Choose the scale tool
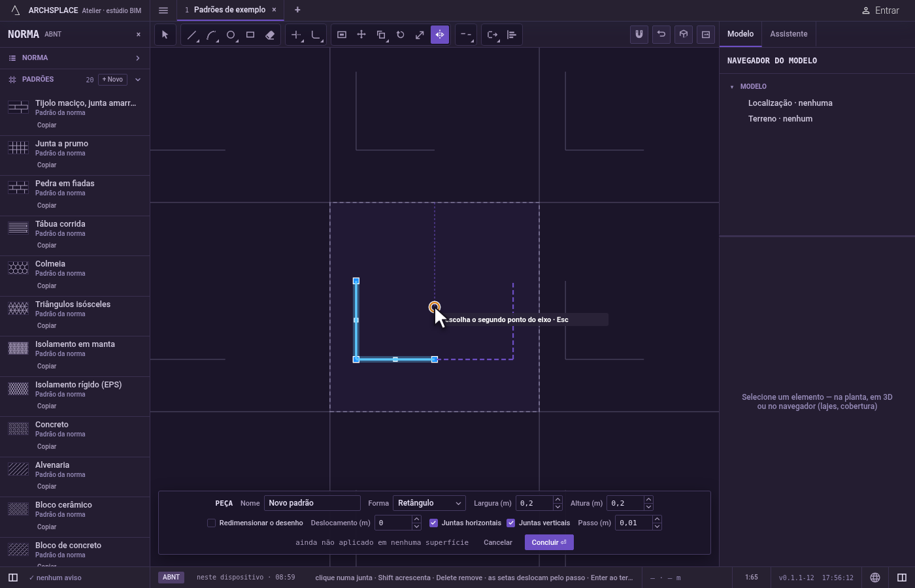 click(x=420, y=35)
